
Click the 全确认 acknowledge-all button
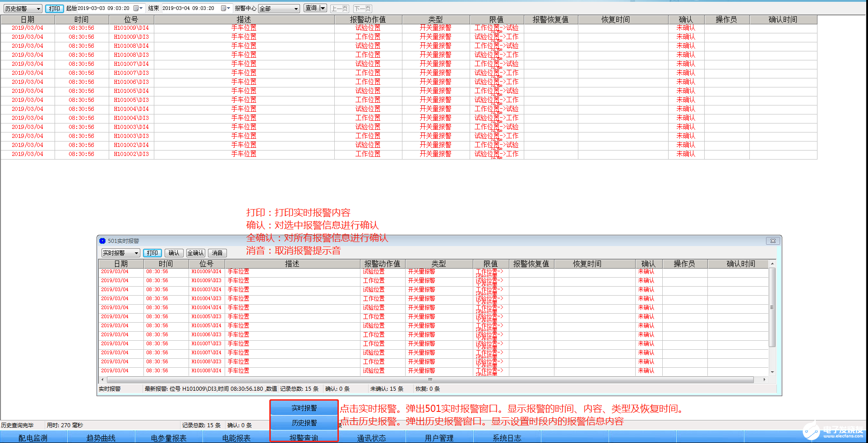(196, 253)
